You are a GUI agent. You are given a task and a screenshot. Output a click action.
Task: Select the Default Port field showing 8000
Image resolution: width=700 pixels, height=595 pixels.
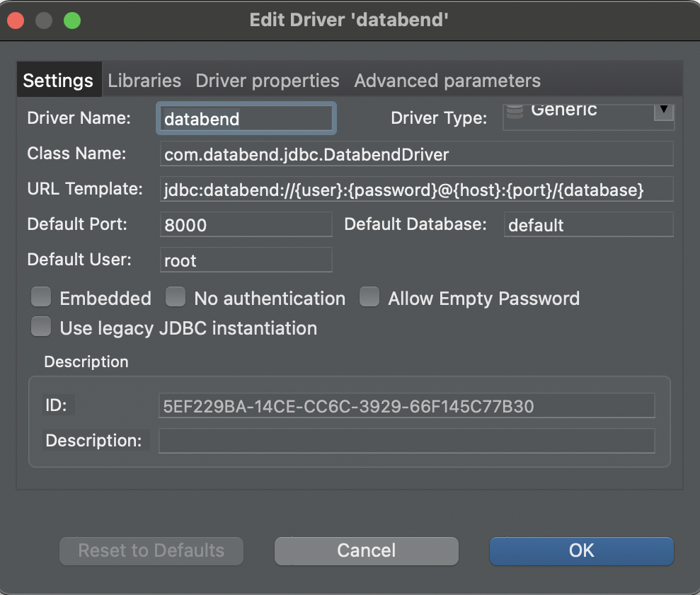tap(246, 225)
